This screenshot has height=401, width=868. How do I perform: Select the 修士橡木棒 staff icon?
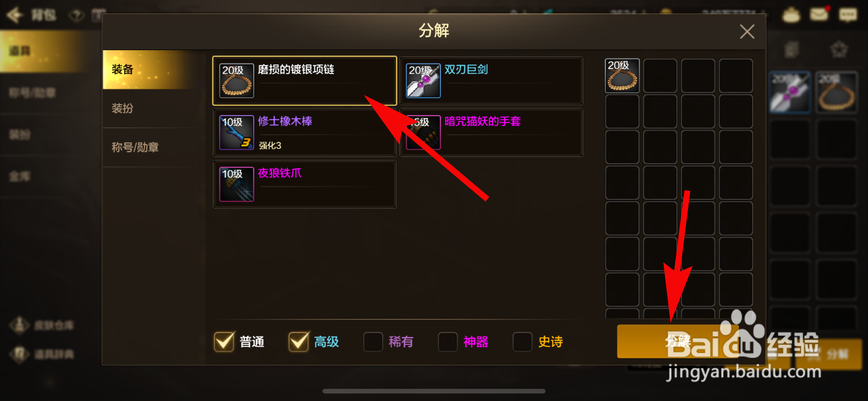pyautogui.click(x=237, y=132)
